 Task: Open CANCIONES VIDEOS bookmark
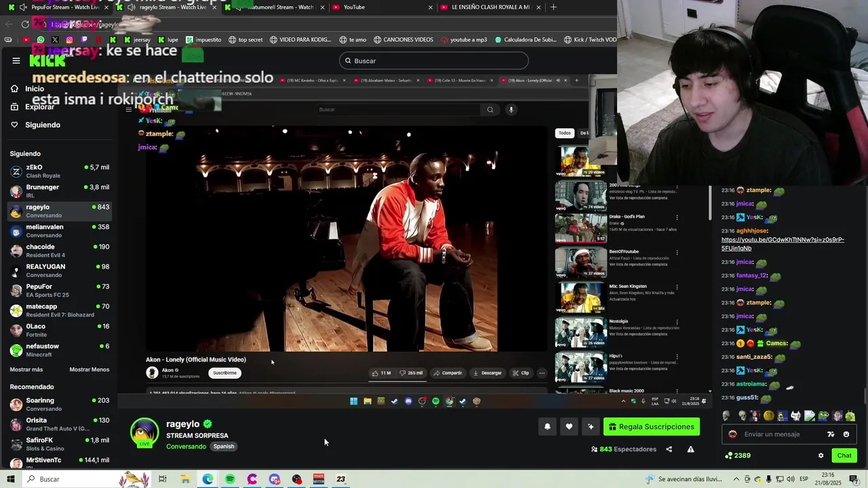(x=403, y=39)
